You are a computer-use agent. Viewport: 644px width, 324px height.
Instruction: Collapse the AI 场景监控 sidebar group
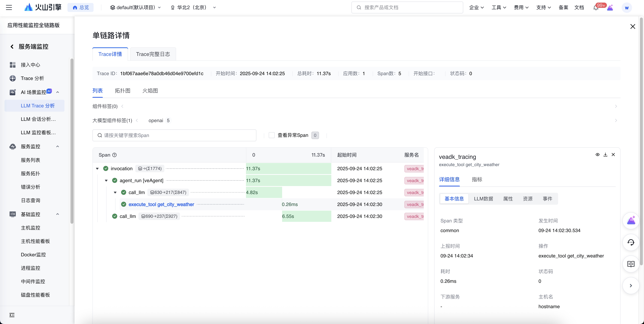pyautogui.click(x=58, y=92)
